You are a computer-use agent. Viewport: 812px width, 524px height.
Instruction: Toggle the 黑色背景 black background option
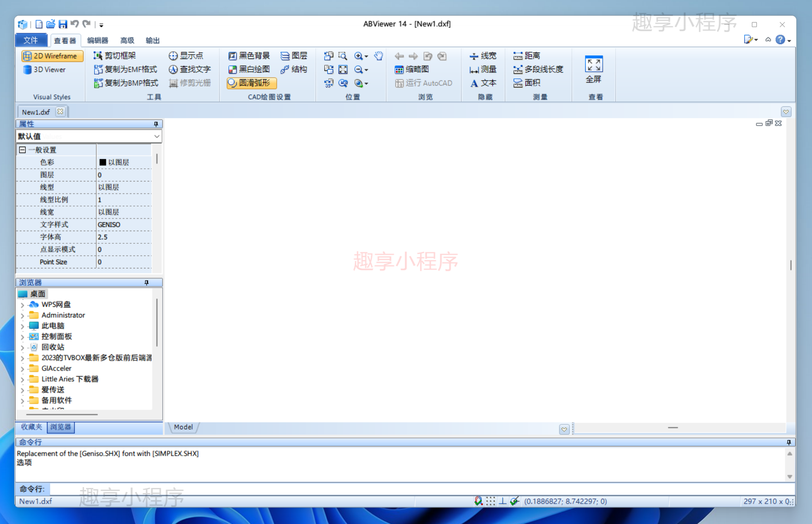[249, 56]
